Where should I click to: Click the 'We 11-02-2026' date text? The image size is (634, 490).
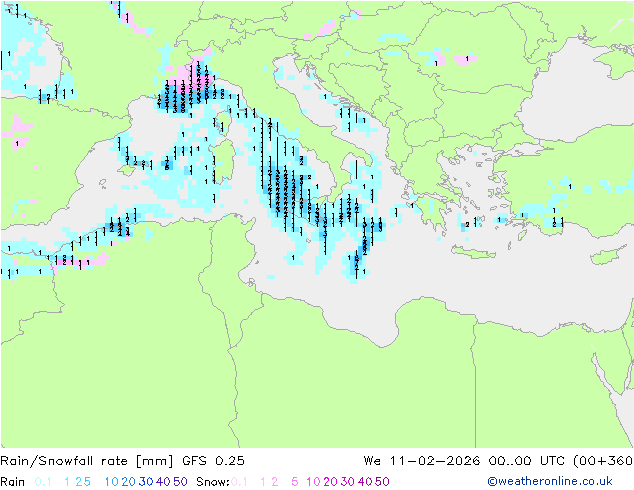(x=422, y=461)
